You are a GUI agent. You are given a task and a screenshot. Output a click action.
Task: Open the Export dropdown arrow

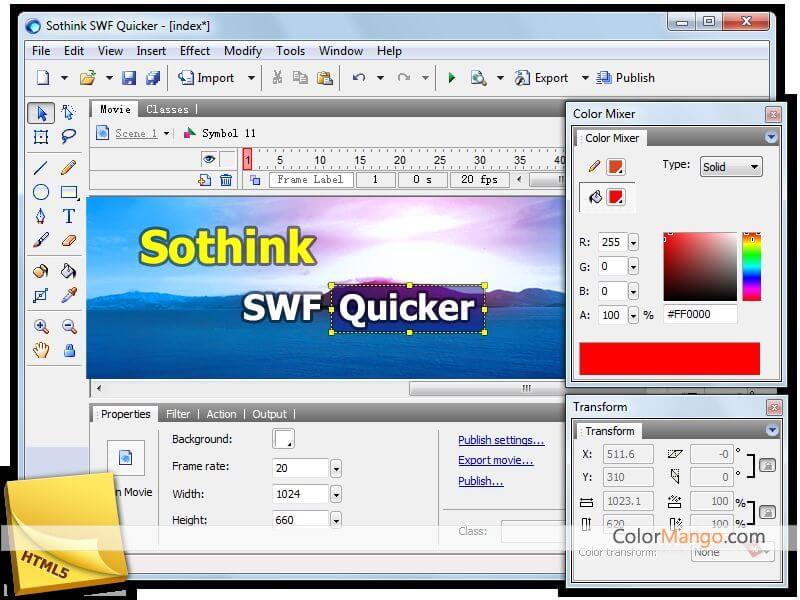pos(585,78)
